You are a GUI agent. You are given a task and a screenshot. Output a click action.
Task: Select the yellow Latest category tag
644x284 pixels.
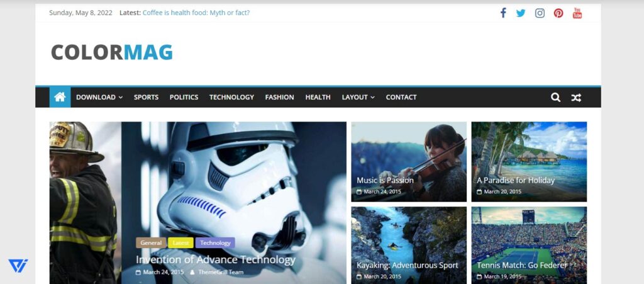(180, 242)
